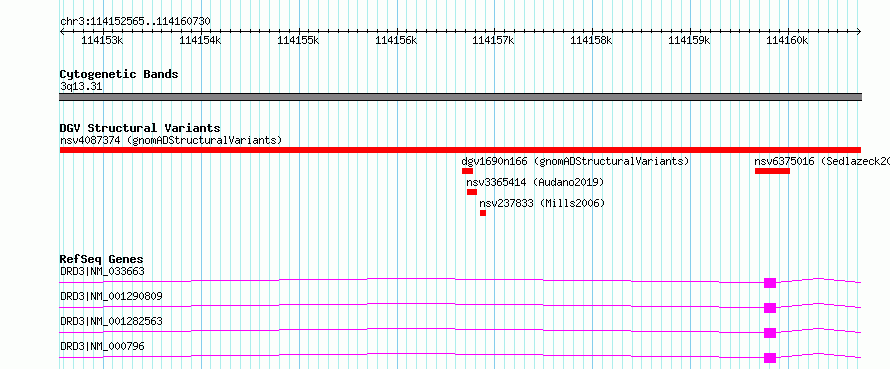Open the nsv237833 (Mills2006) label
This screenshot has height=369, width=890.
tap(542, 203)
